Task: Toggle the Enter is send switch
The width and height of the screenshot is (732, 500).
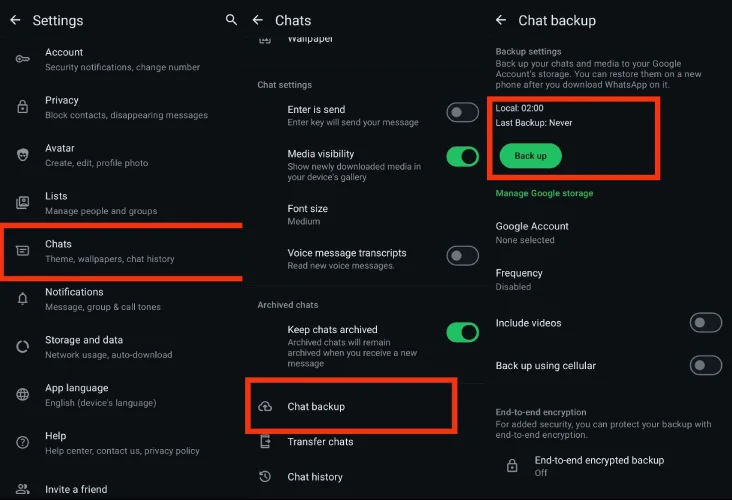Action: click(x=462, y=113)
